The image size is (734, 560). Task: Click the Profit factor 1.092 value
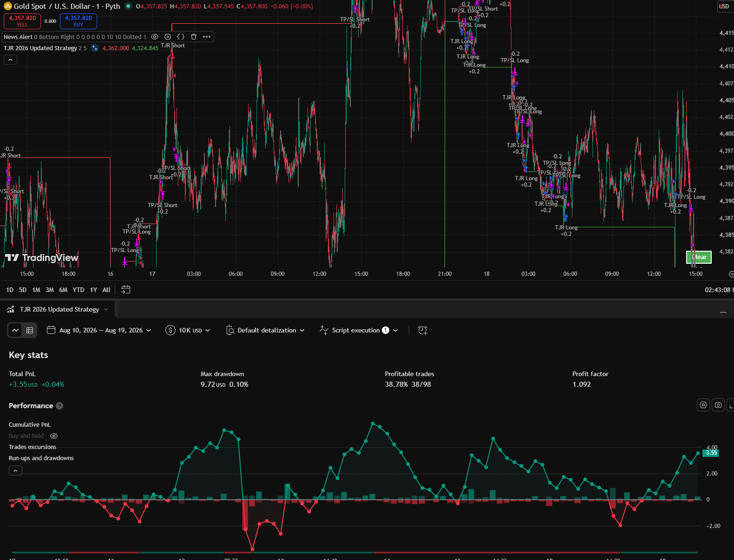(582, 384)
